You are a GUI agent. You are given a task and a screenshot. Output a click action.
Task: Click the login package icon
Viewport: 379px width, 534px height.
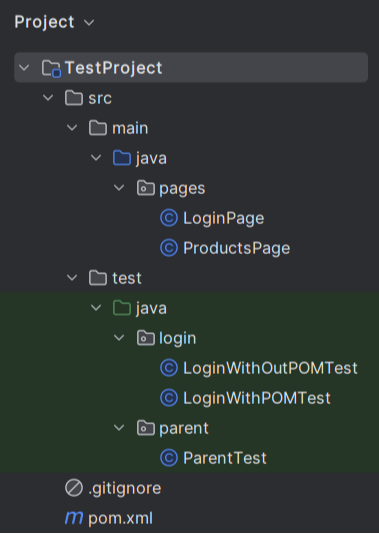[146, 338]
